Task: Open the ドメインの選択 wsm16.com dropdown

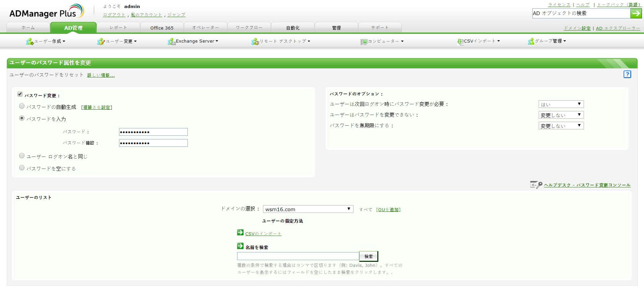Action: coord(308,209)
